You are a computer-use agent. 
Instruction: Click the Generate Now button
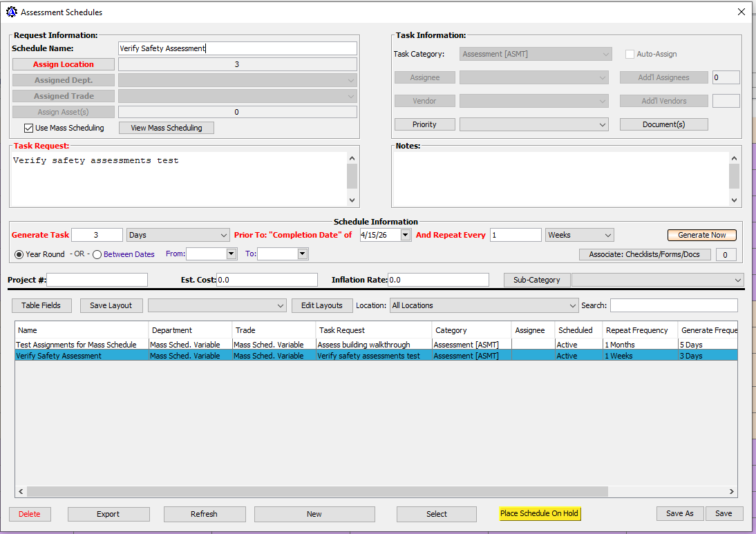701,235
